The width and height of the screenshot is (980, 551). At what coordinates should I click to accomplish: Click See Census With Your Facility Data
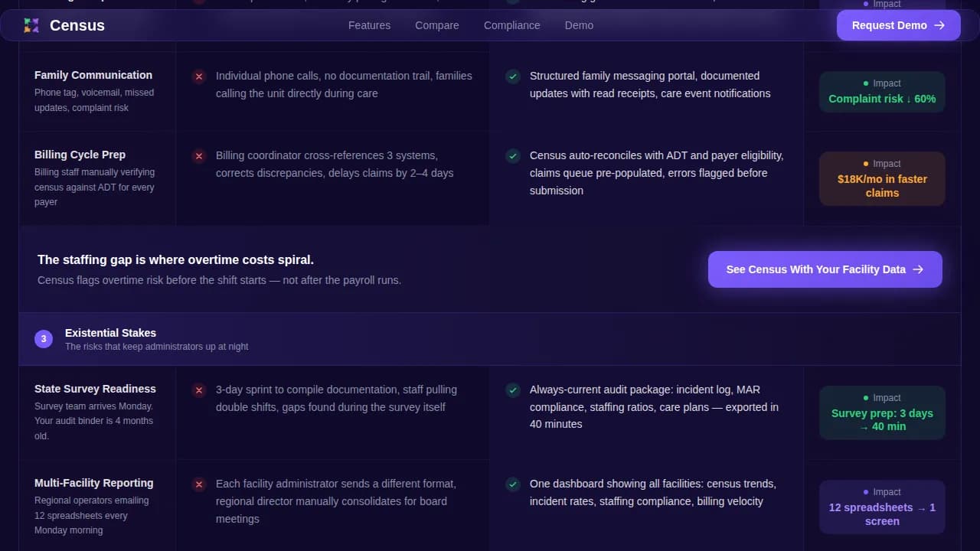click(825, 269)
